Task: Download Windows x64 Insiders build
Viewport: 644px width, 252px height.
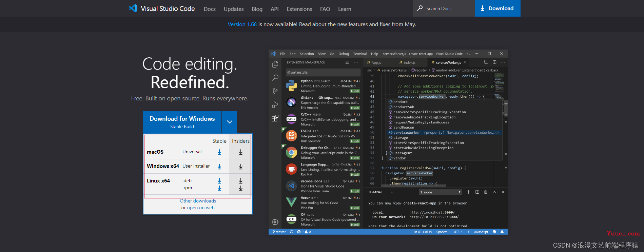Action: tap(241, 167)
